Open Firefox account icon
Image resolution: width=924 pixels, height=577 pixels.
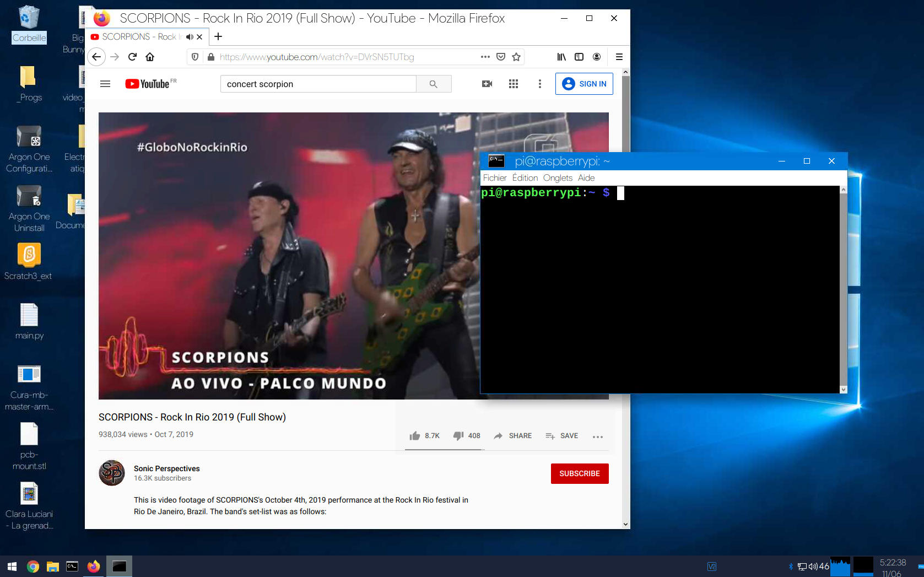tap(597, 57)
